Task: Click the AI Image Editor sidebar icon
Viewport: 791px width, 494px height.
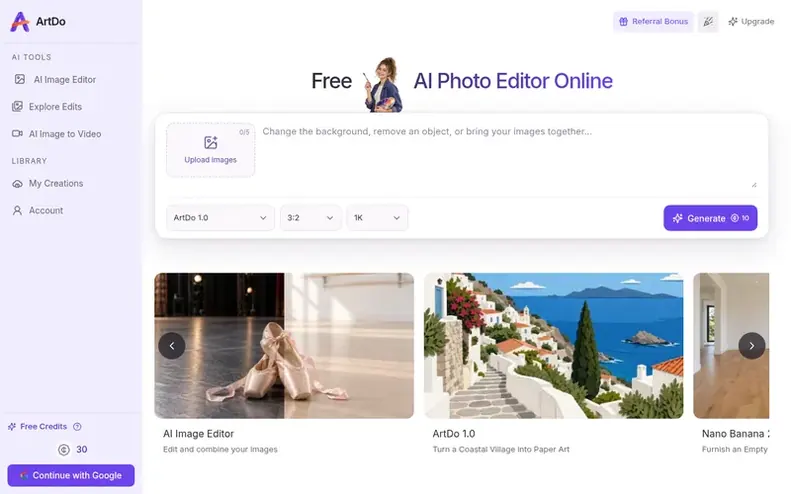Action: pos(20,79)
